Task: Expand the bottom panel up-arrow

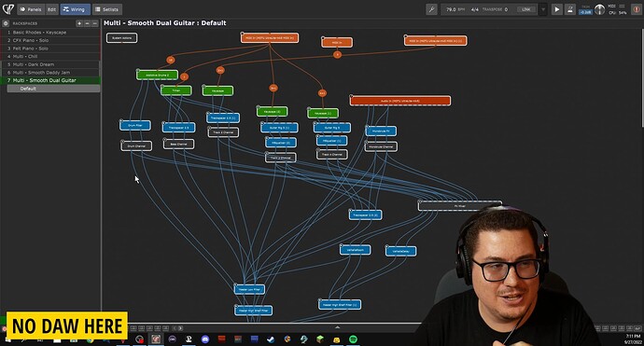Action: coord(337,327)
